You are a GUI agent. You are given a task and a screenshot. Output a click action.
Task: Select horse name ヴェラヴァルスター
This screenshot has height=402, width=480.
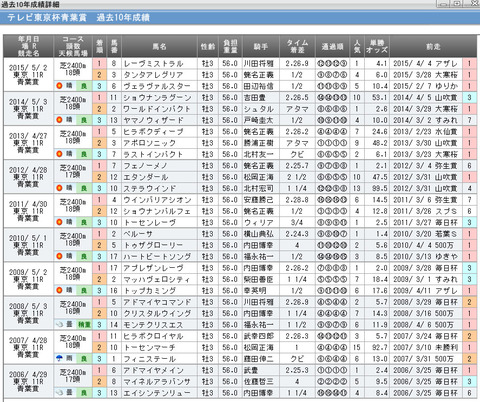coord(157,86)
